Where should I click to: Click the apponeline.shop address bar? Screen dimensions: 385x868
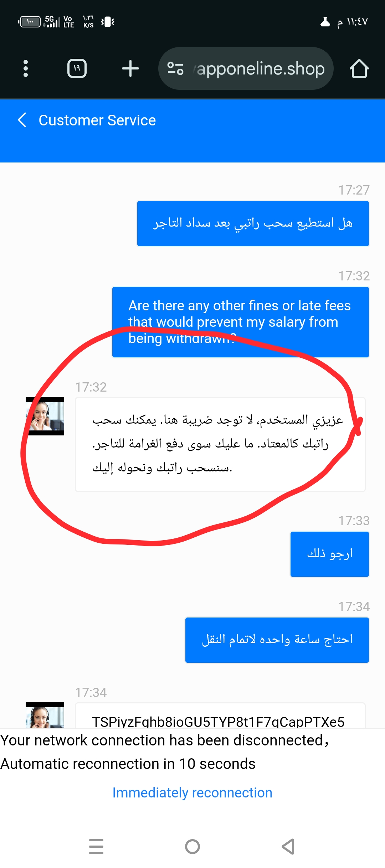point(246,68)
